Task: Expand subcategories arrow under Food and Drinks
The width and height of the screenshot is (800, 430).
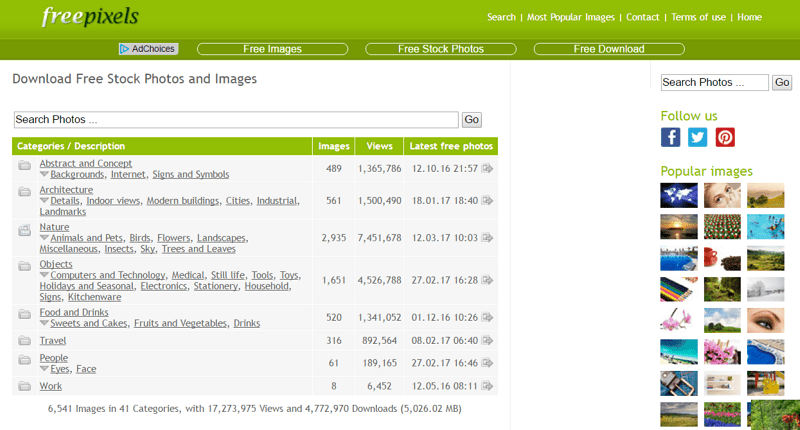Action: click(x=44, y=323)
